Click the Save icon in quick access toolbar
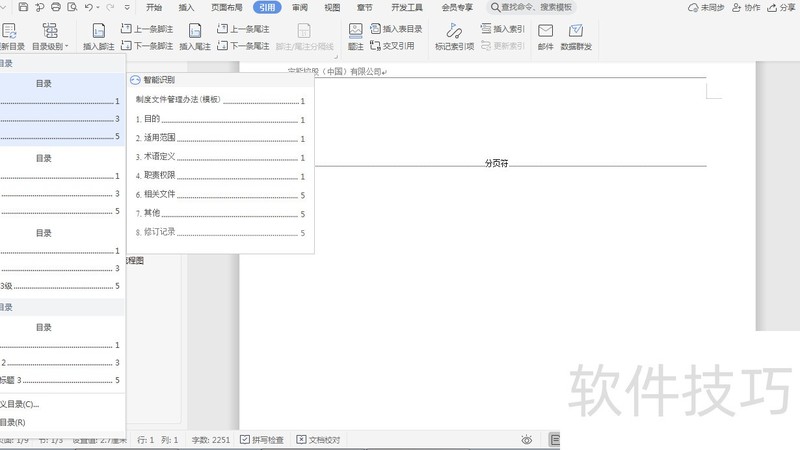This screenshot has height=450, width=800. pos(23,7)
